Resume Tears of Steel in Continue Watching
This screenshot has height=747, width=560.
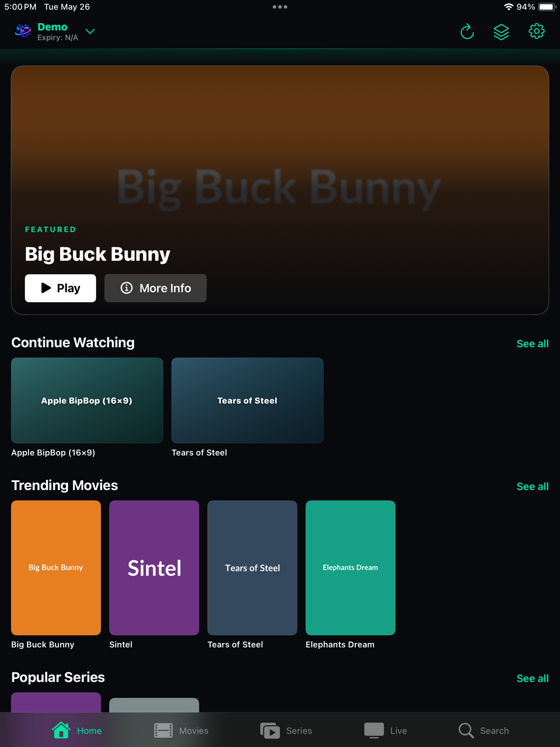(247, 401)
